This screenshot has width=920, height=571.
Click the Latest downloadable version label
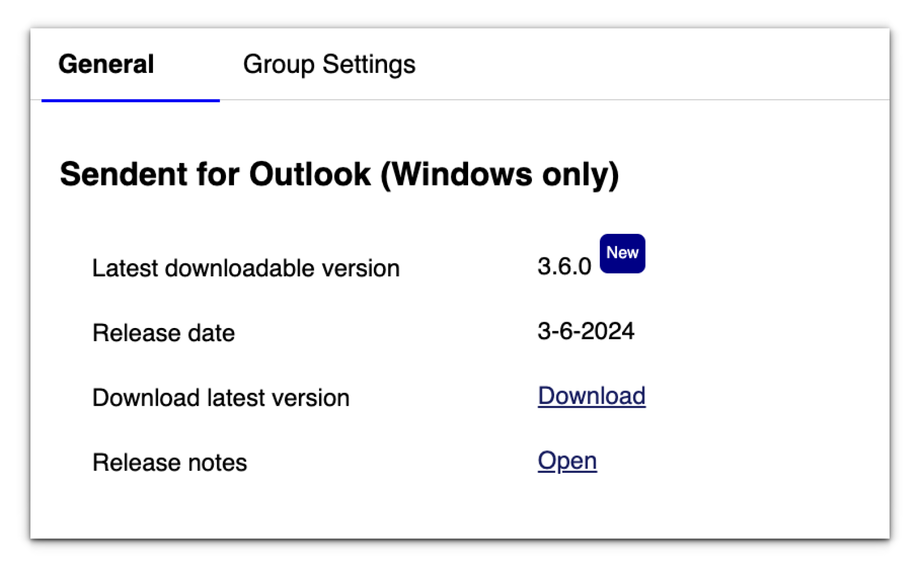(245, 268)
